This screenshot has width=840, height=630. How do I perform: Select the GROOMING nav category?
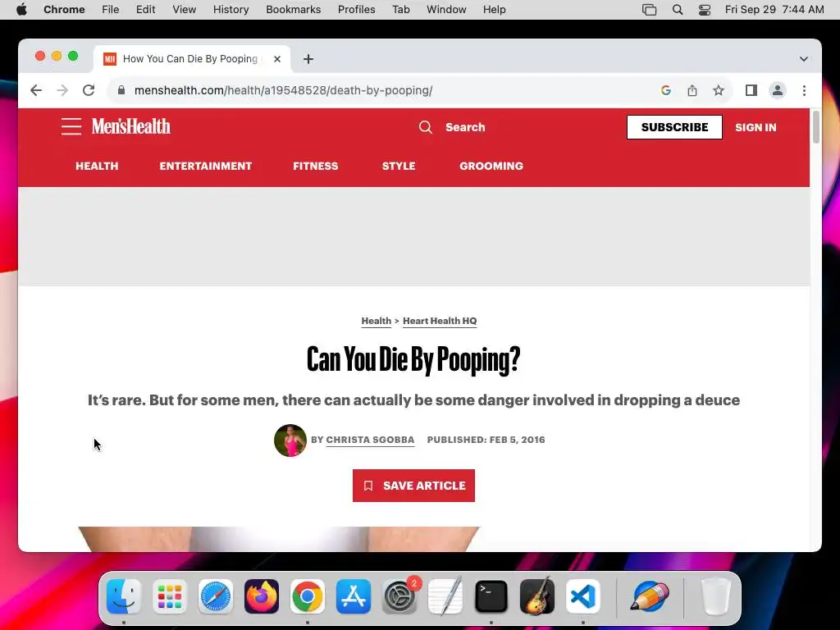(x=491, y=166)
